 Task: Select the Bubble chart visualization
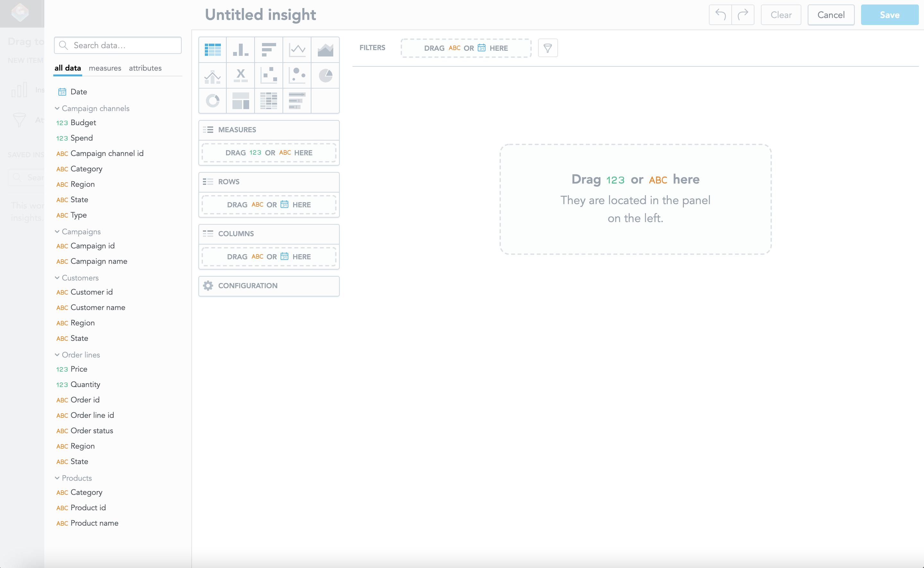(297, 75)
